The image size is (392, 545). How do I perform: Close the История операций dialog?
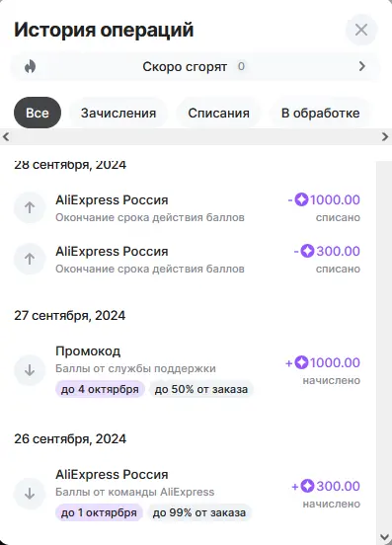click(x=361, y=30)
